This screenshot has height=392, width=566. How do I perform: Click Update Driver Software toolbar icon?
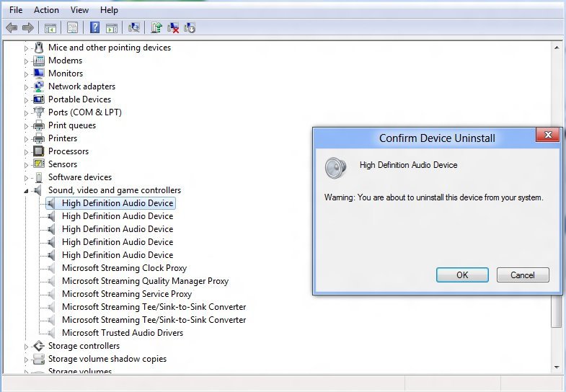pyautogui.click(x=156, y=27)
